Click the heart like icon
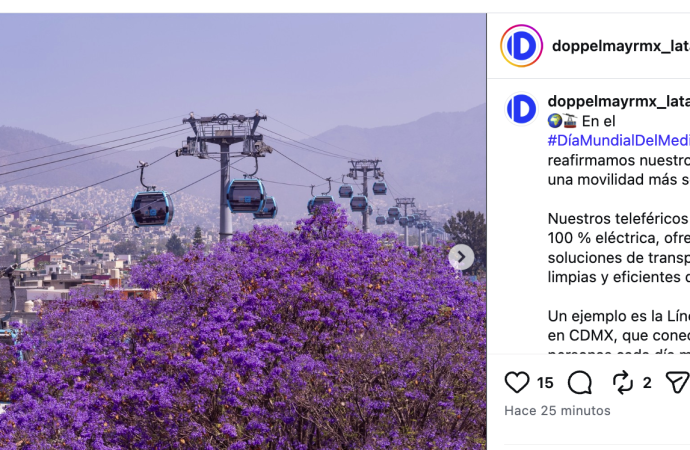This screenshot has height=450, width=690. coord(517,382)
